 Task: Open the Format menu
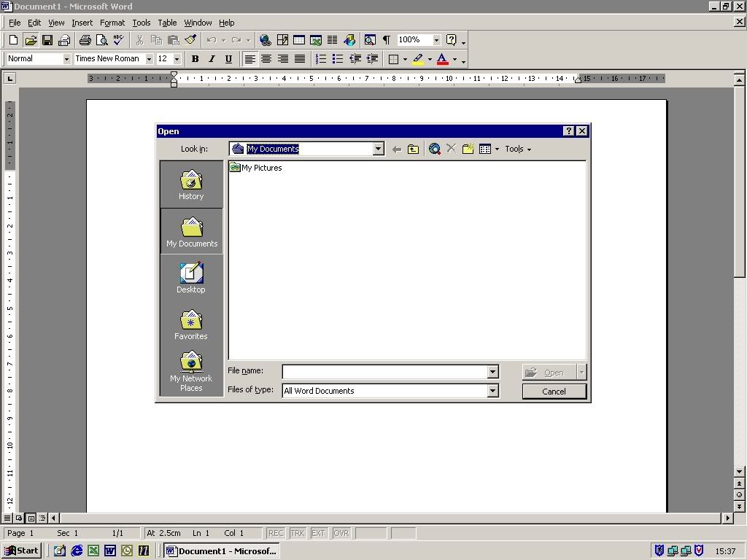tap(112, 23)
